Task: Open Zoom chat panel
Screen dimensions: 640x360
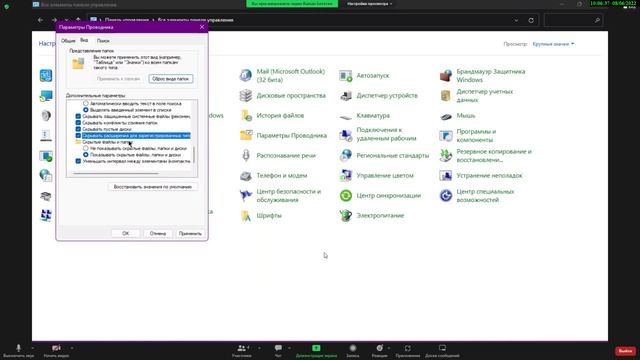Action: (x=278, y=350)
